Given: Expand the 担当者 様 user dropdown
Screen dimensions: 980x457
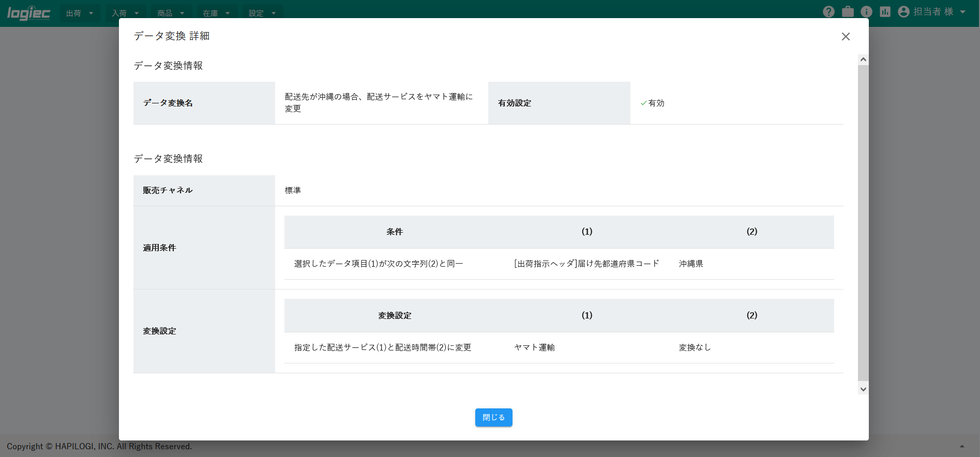Looking at the screenshot, I should [939, 12].
